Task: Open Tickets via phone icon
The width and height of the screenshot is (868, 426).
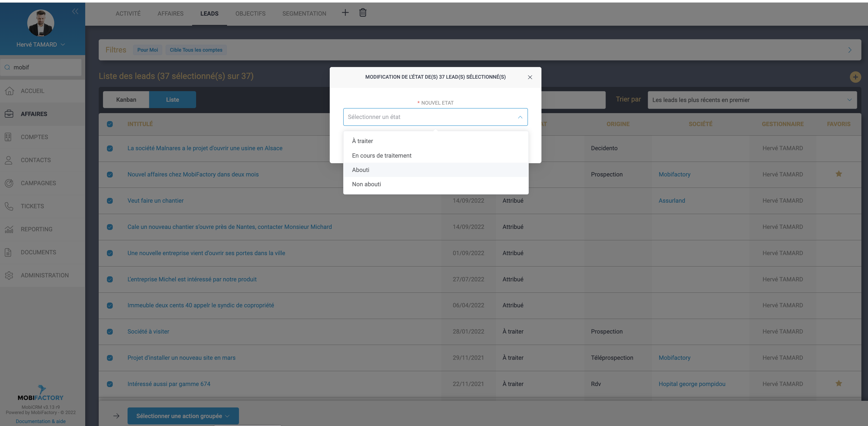Action: [9, 206]
